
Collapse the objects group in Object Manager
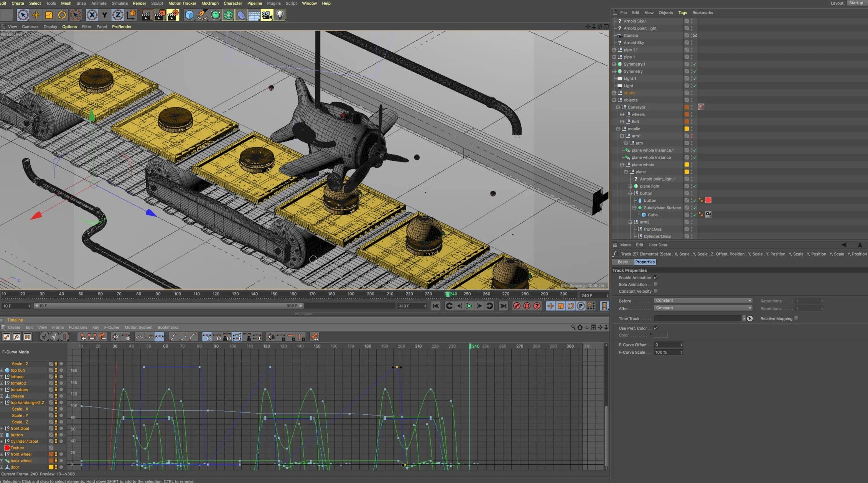(x=614, y=100)
